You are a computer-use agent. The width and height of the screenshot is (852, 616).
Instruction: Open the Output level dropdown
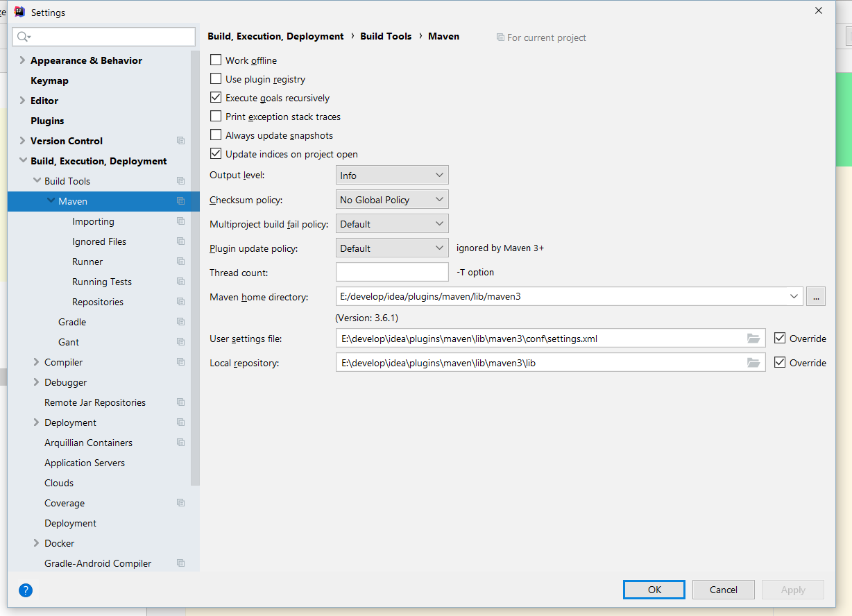point(392,176)
